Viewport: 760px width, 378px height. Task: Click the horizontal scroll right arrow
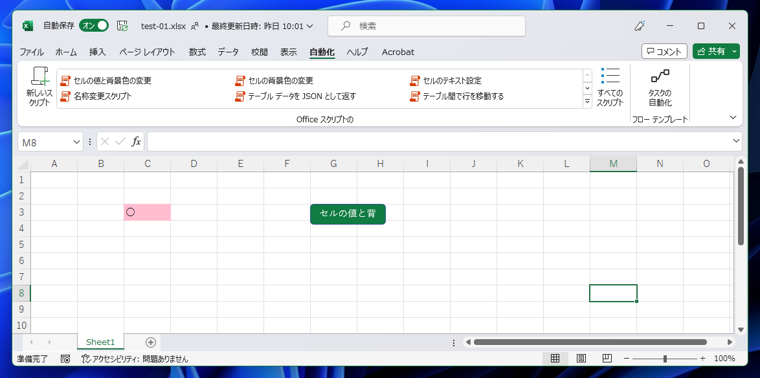click(x=729, y=342)
